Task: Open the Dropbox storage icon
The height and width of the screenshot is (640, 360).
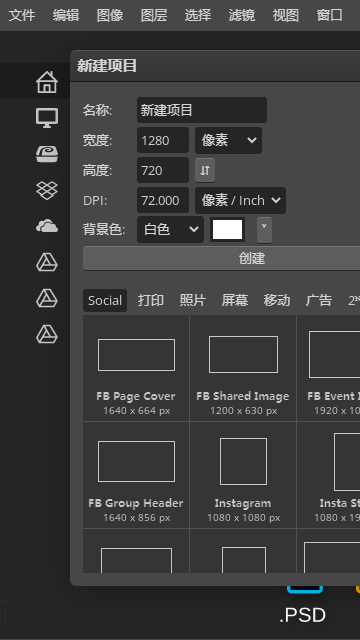Action: (47, 190)
